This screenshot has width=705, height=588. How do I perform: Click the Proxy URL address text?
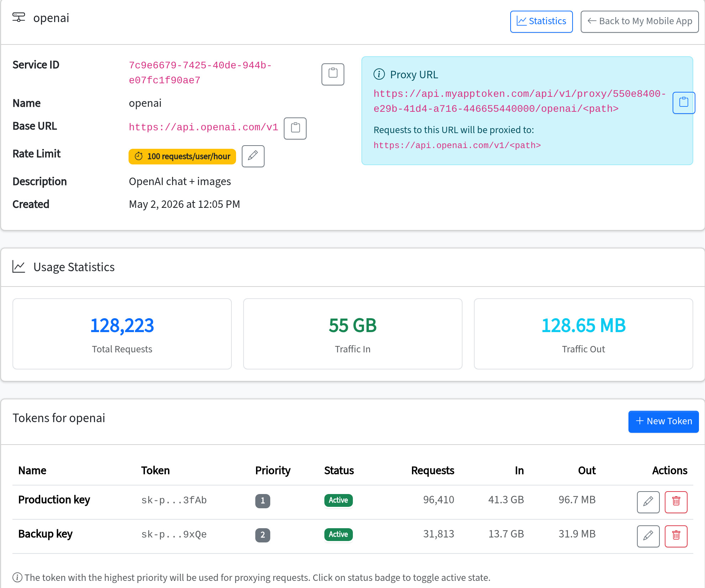pos(519,101)
